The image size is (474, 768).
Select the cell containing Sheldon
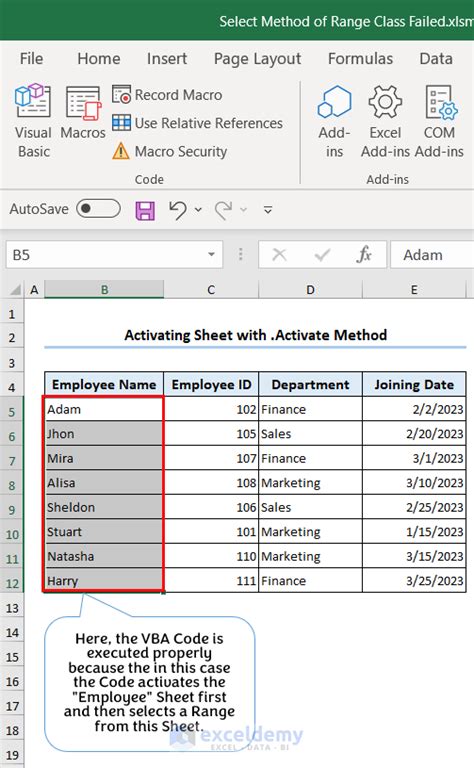[104, 507]
